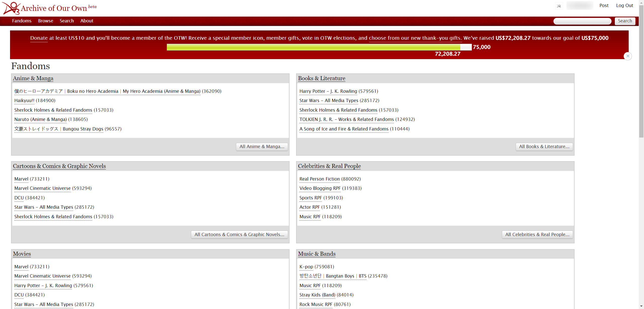Open the About menu
Screen dimensions: 644x309
pos(87,21)
